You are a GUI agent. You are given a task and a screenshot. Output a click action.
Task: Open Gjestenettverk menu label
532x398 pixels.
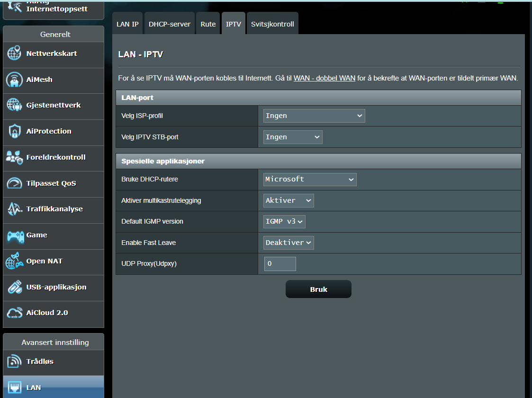click(x=54, y=105)
